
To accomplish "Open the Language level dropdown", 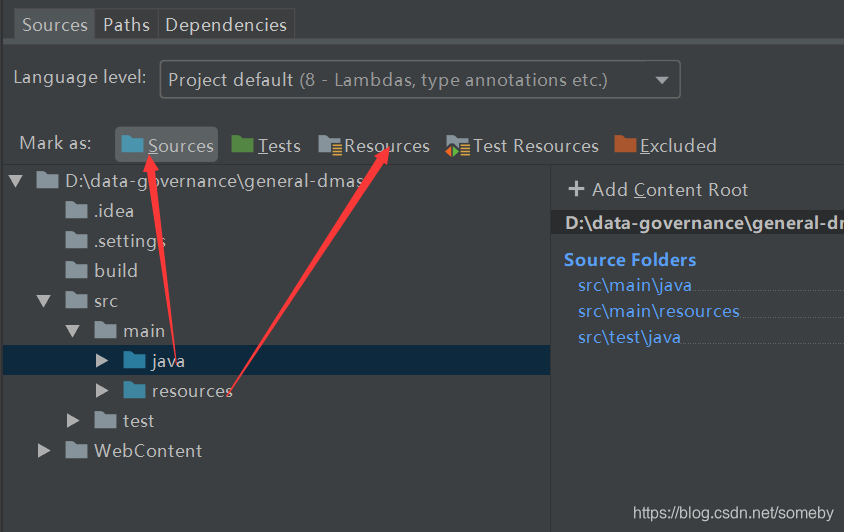I will pos(420,80).
